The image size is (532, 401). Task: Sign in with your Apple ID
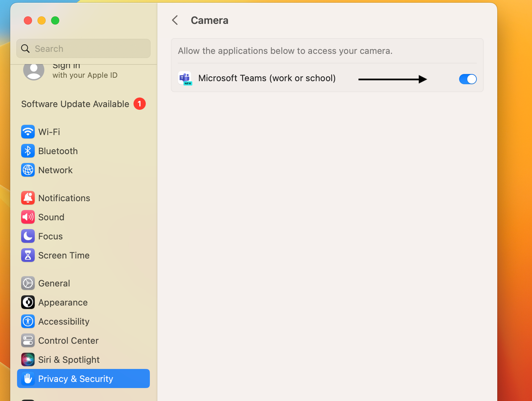84,71
